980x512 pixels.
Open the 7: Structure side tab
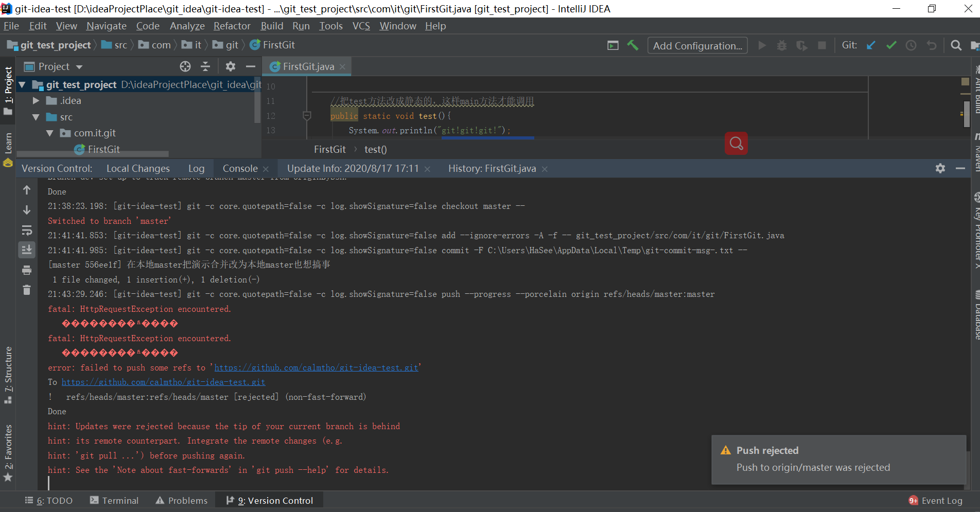[8, 375]
